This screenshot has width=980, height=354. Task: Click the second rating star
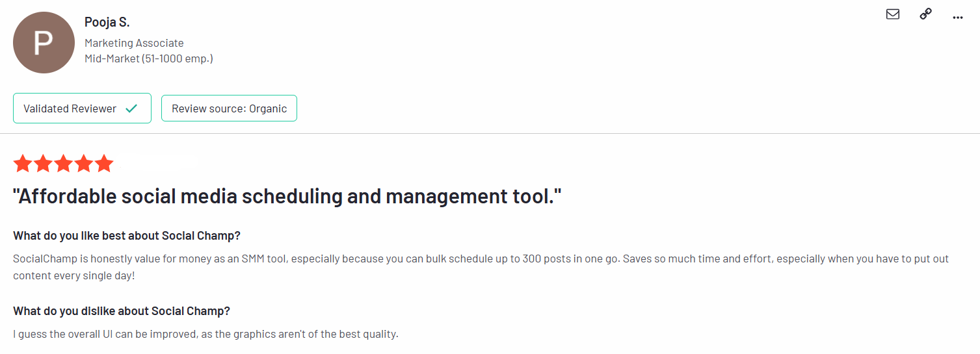click(43, 164)
